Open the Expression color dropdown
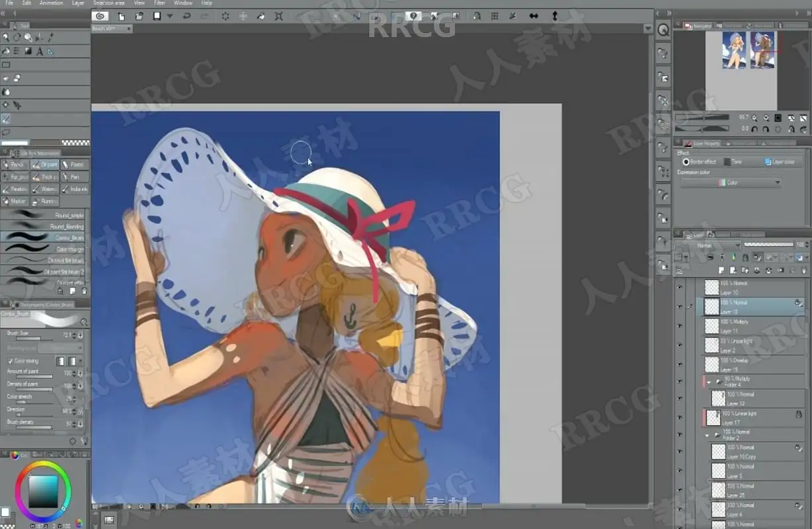Image resolution: width=812 pixels, height=529 pixels. click(x=731, y=183)
